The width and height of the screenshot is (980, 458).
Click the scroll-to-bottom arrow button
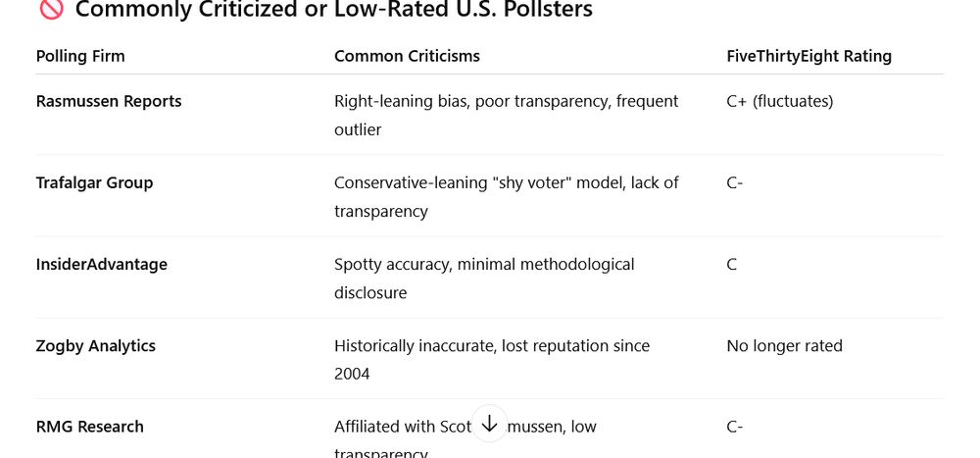coord(489,424)
